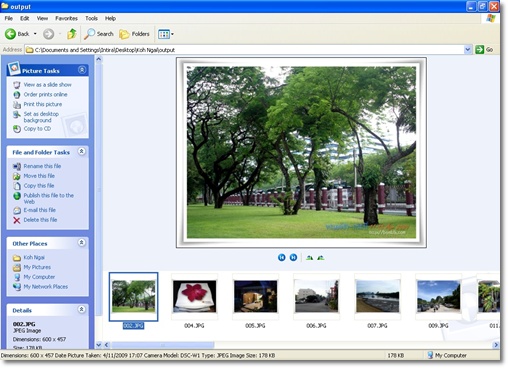Rotate the picture clockwise
Image resolution: width=508 pixels, height=368 pixels.
coord(309,257)
